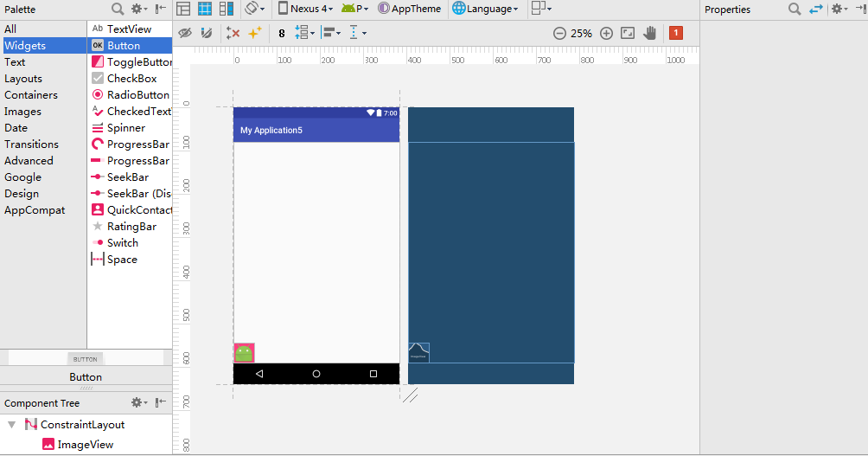Pick CheckBox widget from palette
This screenshot has width=868, height=456.
130,79
